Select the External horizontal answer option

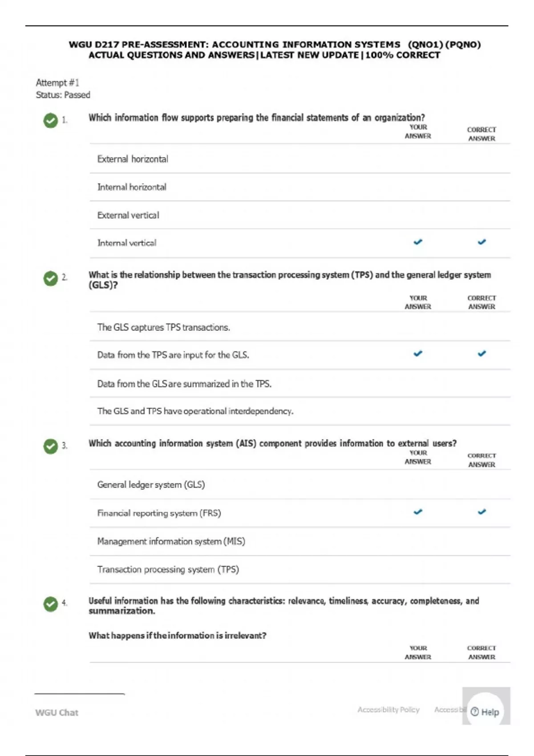(x=133, y=159)
